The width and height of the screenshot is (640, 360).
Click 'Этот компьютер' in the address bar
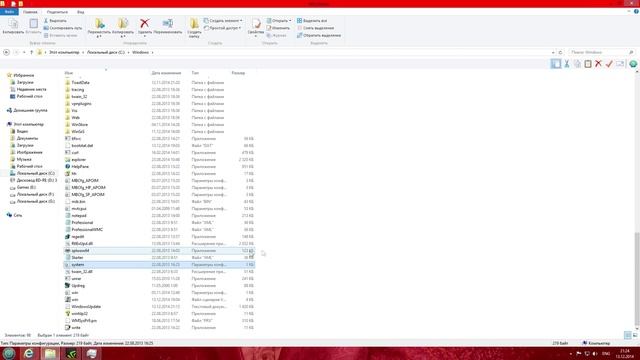click(64, 52)
